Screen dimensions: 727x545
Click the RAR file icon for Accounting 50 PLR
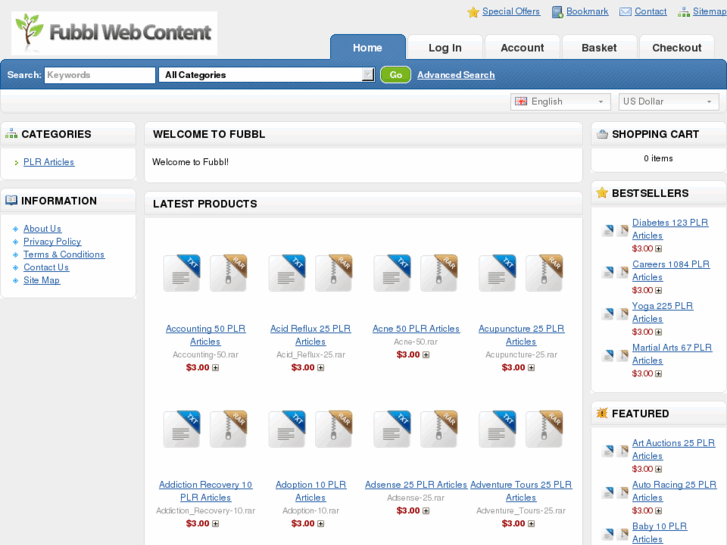pos(228,273)
